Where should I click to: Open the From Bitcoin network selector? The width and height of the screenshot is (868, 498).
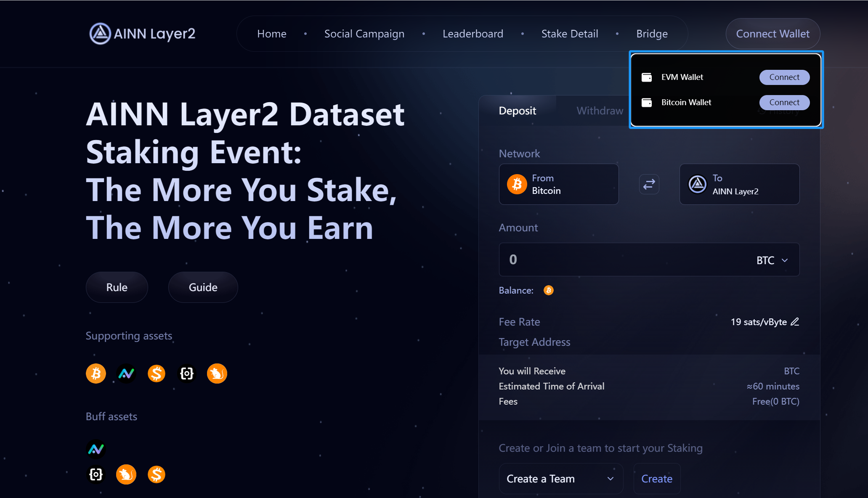[x=559, y=184]
